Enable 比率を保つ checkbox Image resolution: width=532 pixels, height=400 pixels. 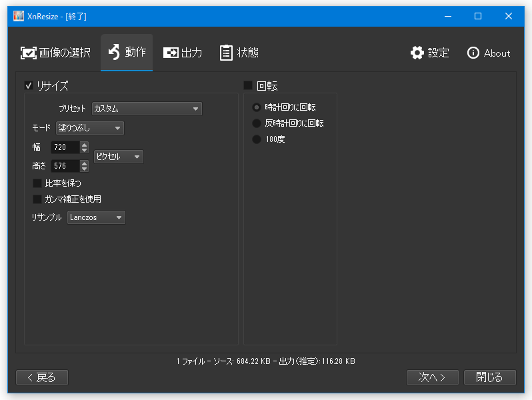(37, 183)
